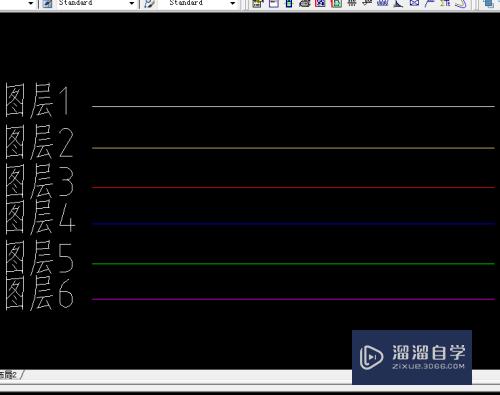Select the 图层3 text label
Viewport: 500px width, 395px height.
tap(39, 181)
